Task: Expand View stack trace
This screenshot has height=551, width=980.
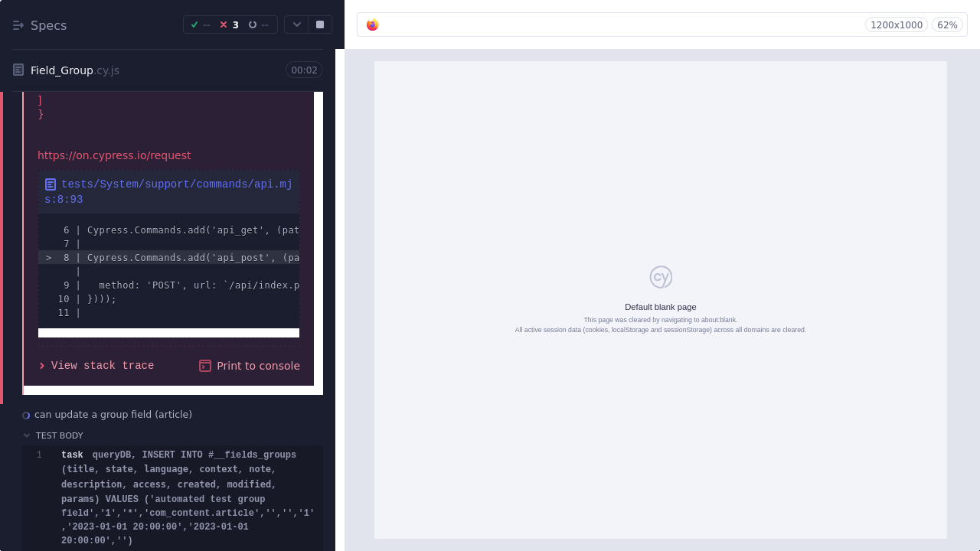Action: click(x=96, y=366)
